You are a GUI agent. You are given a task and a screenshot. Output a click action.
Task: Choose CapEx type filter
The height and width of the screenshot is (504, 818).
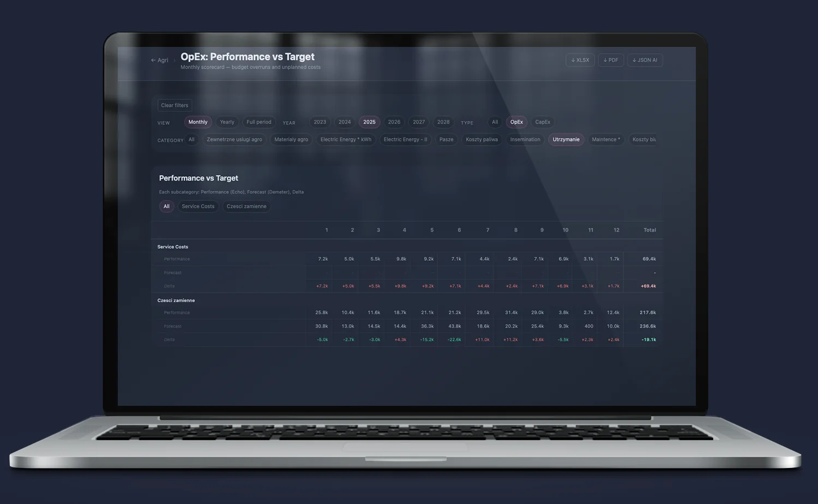coord(543,122)
